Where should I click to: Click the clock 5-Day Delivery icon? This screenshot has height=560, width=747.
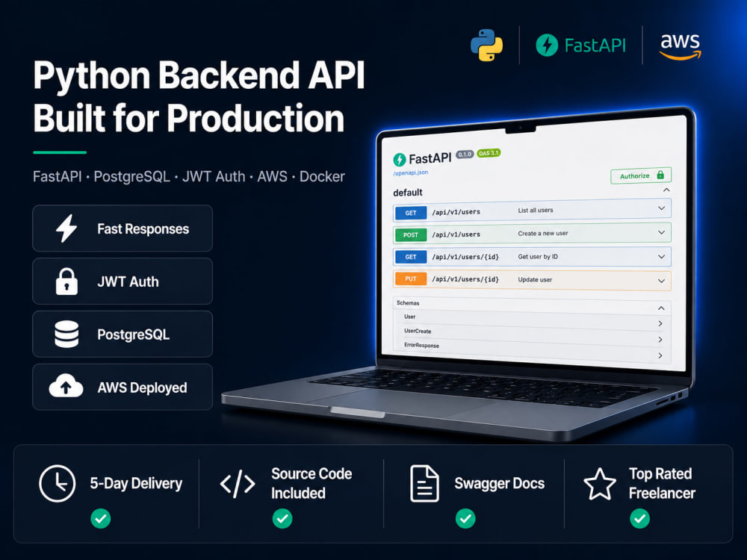coord(58,483)
